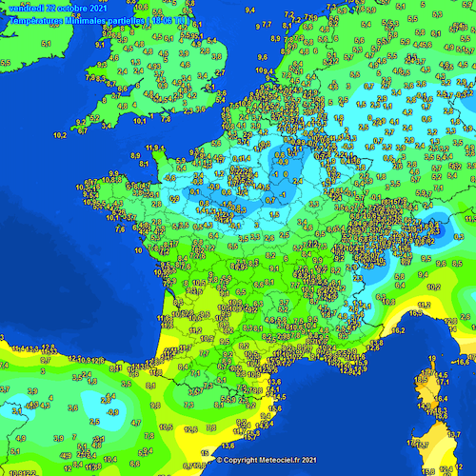Select the -1 value east of Paris
Screen dimensions: 476x476
pyautogui.click(x=275, y=174)
